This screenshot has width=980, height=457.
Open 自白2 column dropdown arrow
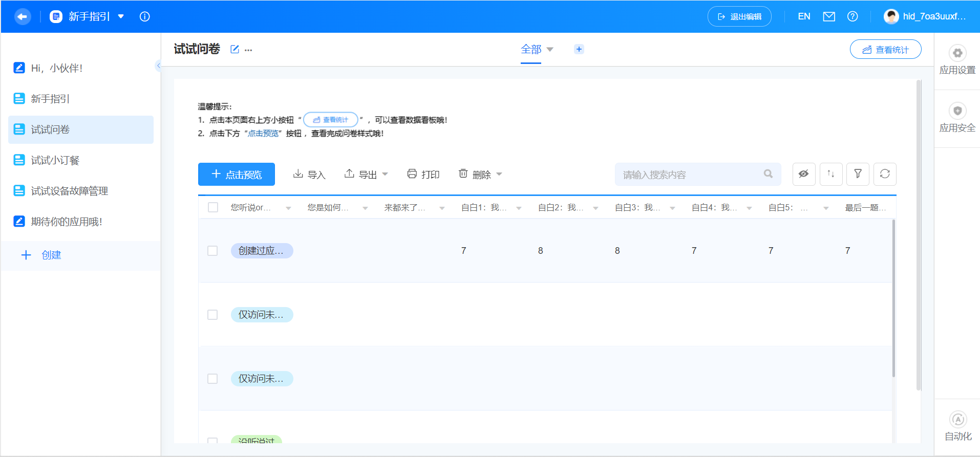[595, 208]
